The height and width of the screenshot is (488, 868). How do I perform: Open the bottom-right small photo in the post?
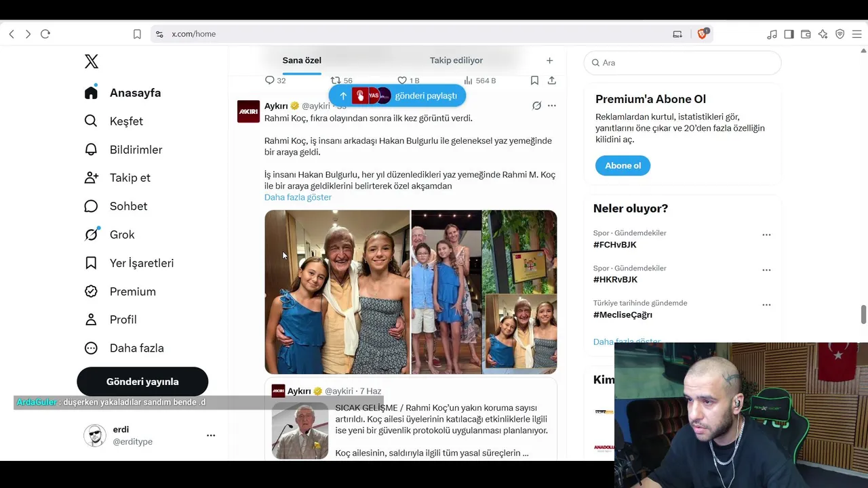pyautogui.click(x=520, y=334)
